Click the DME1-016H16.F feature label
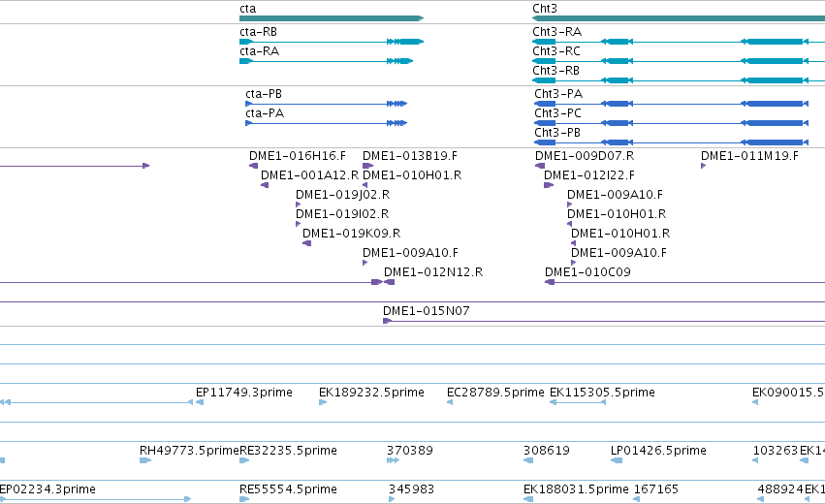825x504 pixels. click(298, 156)
